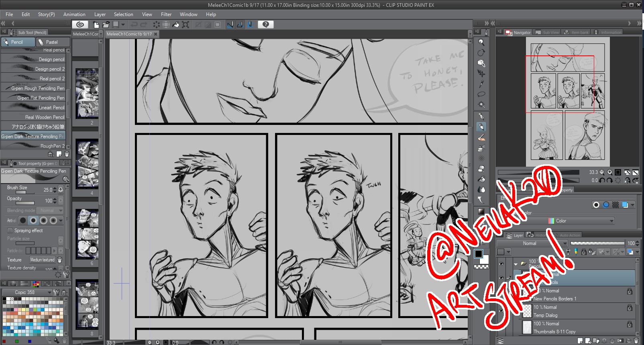Toggle visibility of Pencils folder layer
Screen dimensions: 644x345
(501, 264)
